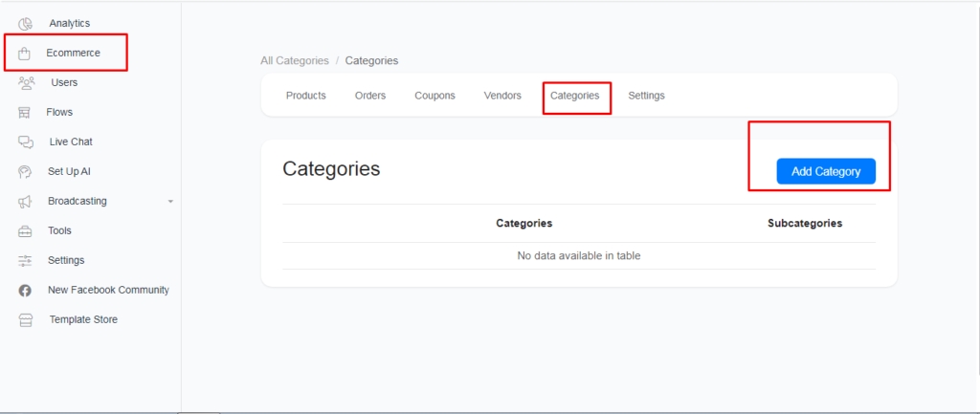This screenshot has width=980, height=414.
Task: Click the All Categories breadcrumb link
Action: pos(294,61)
